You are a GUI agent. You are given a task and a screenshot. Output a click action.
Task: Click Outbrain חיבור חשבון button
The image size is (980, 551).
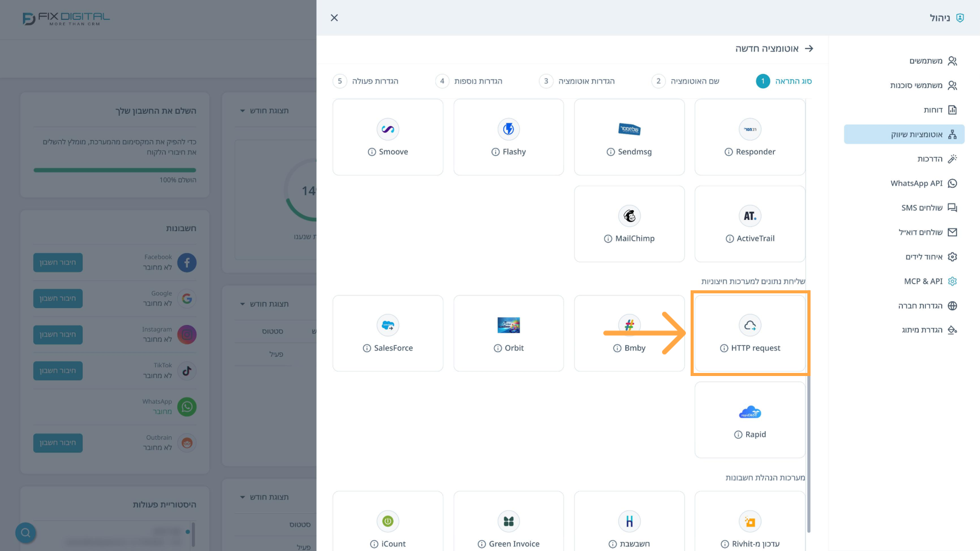click(58, 443)
